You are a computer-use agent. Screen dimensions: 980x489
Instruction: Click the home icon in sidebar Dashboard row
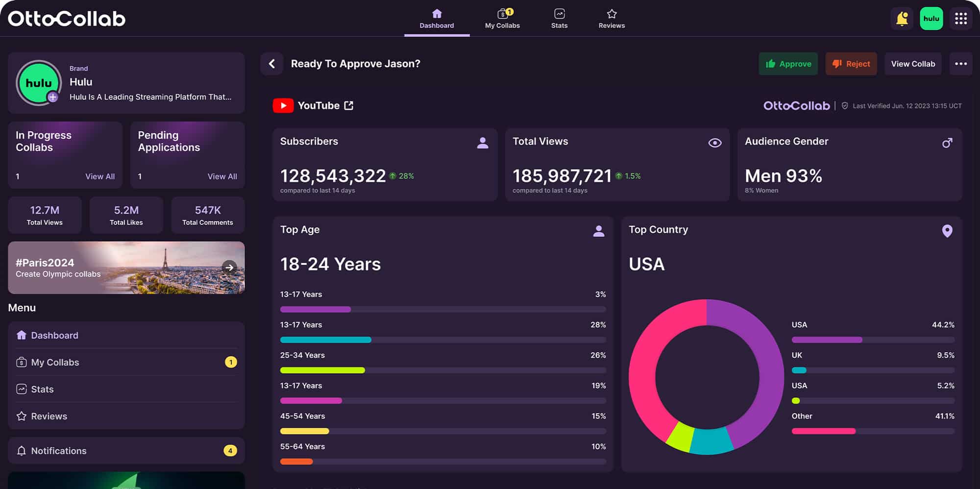22,335
